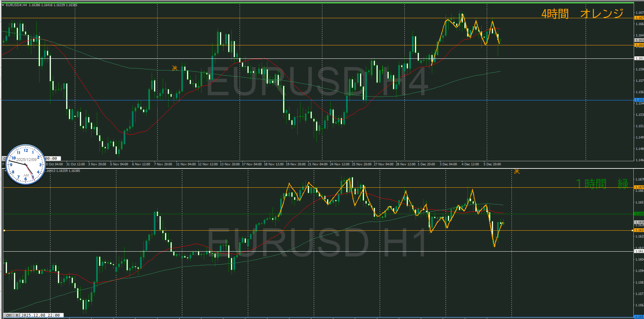644x319 pixels.
Task: Click the green 1.164 price tag on H1 axis
Action: [x=639, y=214]
